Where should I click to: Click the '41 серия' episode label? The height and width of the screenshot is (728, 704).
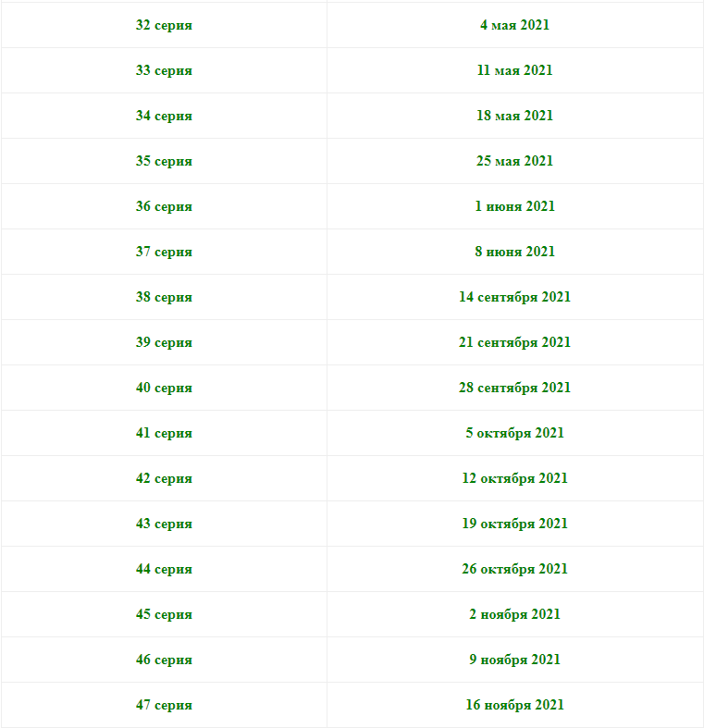164,433
